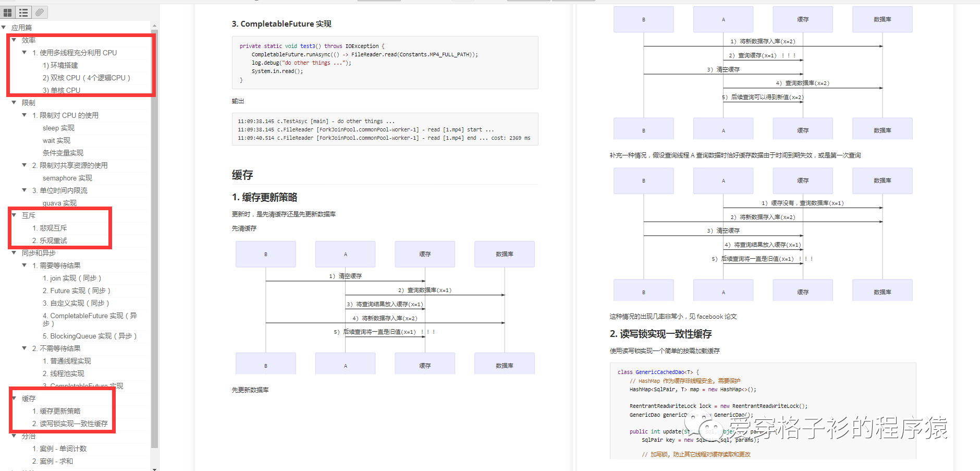The width and height of the screenshot is (980, 471).
Task: Jump to 1. 悲观互斥 outline entry
Action: point(50,228)
